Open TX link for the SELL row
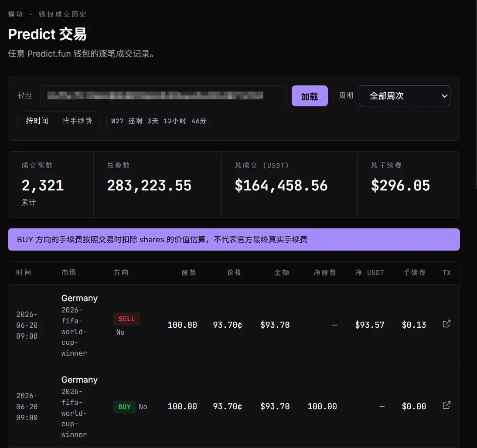Viewport: 477px width, 448px height. coord(446,324)
